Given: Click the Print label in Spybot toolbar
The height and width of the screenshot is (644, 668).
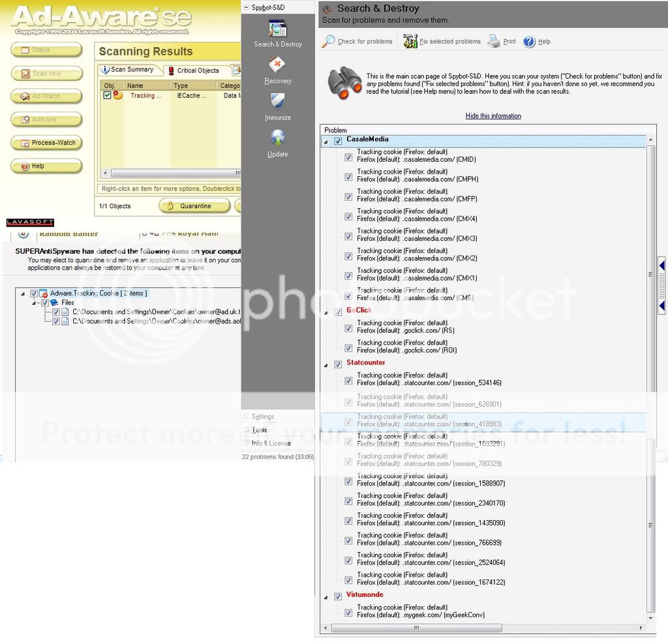Looking at the screenshot, I should 509,41.
